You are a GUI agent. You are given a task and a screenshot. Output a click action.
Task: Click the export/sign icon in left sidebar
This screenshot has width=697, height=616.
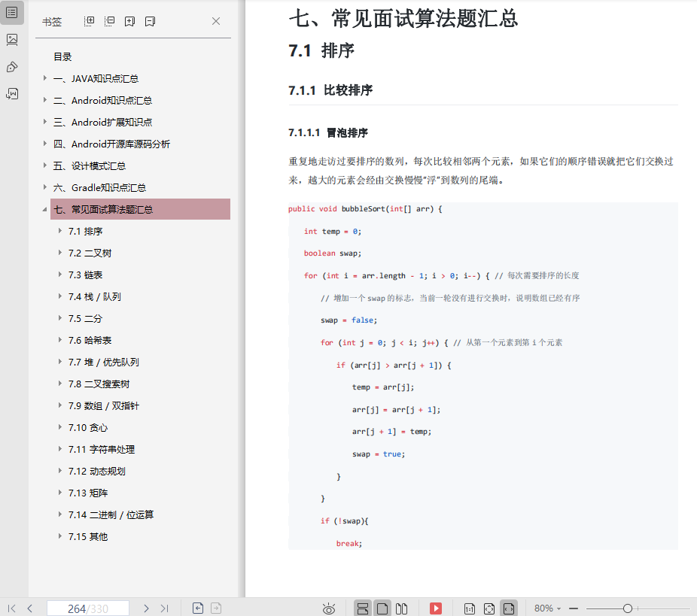[x=12, y=93]
